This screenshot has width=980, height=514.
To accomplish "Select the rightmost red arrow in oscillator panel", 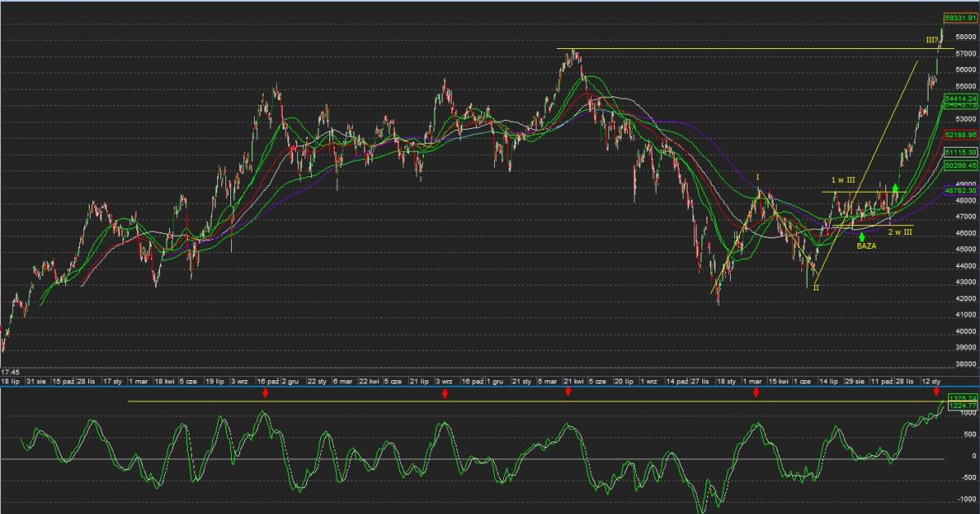I will click(936, 392).
